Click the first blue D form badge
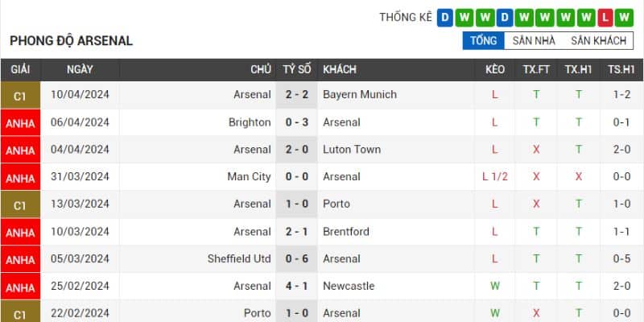The width and height of the screenshot is (644, 322). point(445,17)
